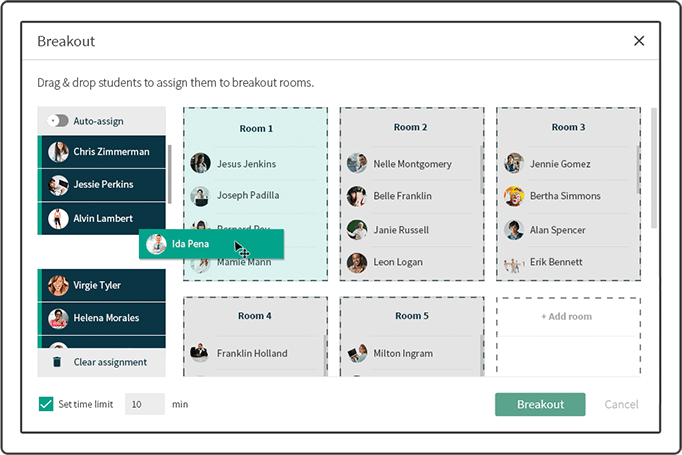Image resolution: width=682 pixels, height=455 pixels.
Task: Click the name Jessie Perkins
Action: click(103, 184)
